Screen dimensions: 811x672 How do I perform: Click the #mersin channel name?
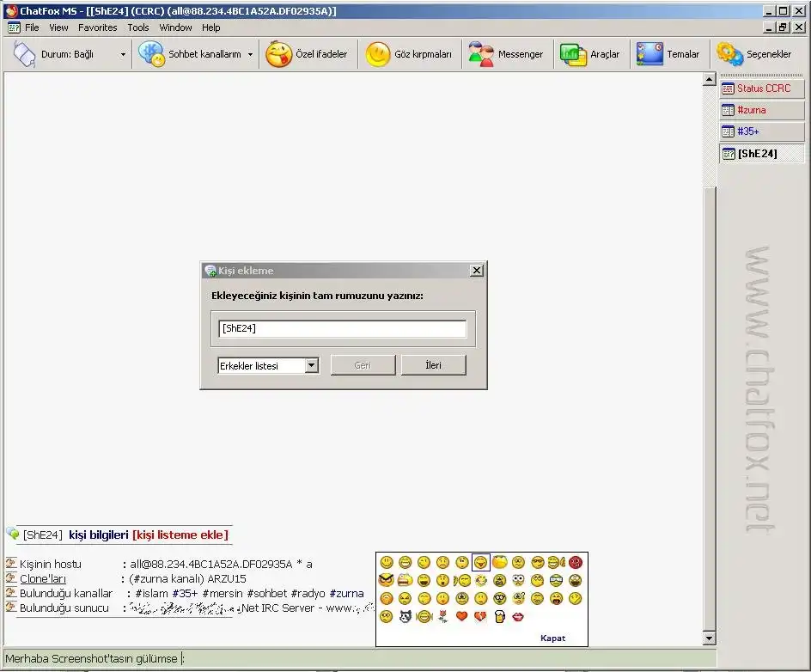(x=223, y=593)
